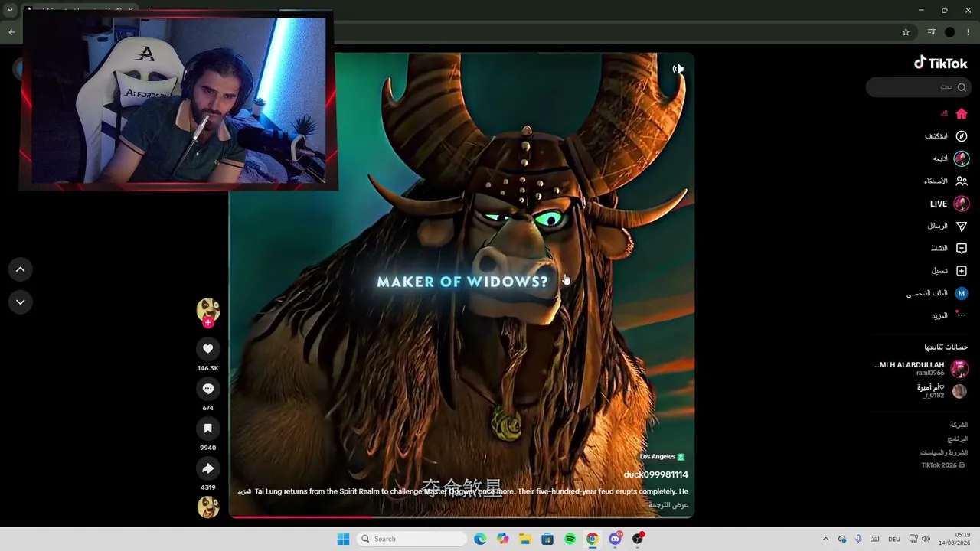Viewport: 980px width, 551px height.
Task: Go to the pink Home icon in sidebar
Action: [x=962, y=114]
